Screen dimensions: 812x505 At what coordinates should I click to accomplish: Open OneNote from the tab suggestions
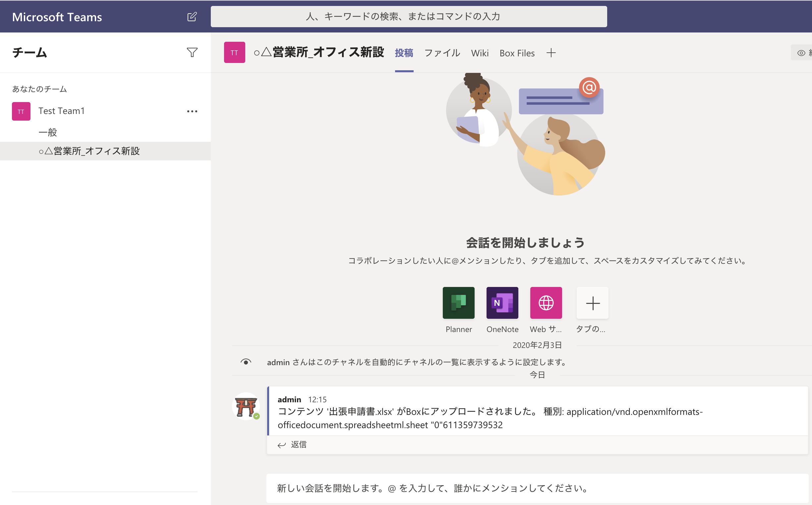pos(502,303)
